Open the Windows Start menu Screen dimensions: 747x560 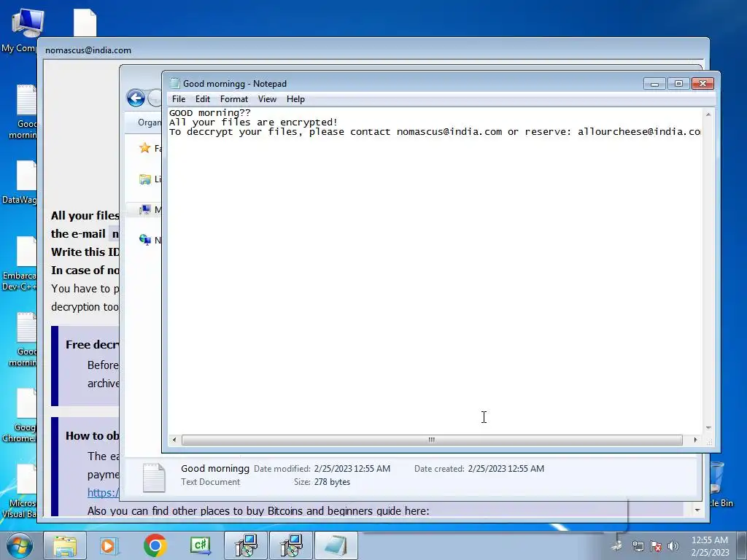19,545
